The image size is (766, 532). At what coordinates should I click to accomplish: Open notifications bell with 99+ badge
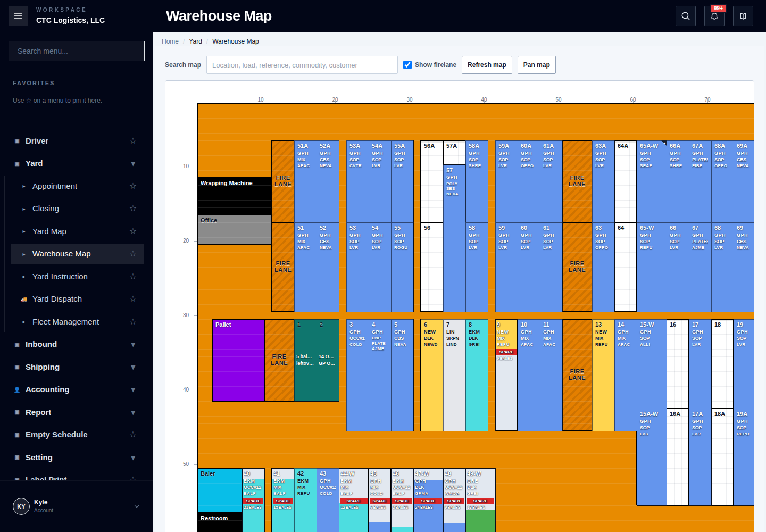pyautogui.click(x=714, y=16)
